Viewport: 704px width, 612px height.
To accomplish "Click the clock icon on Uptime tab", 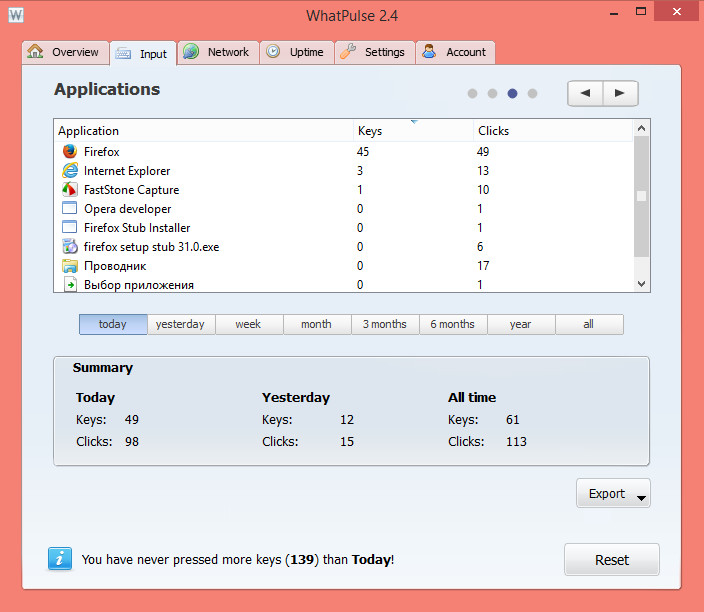I will coord(273,51).
